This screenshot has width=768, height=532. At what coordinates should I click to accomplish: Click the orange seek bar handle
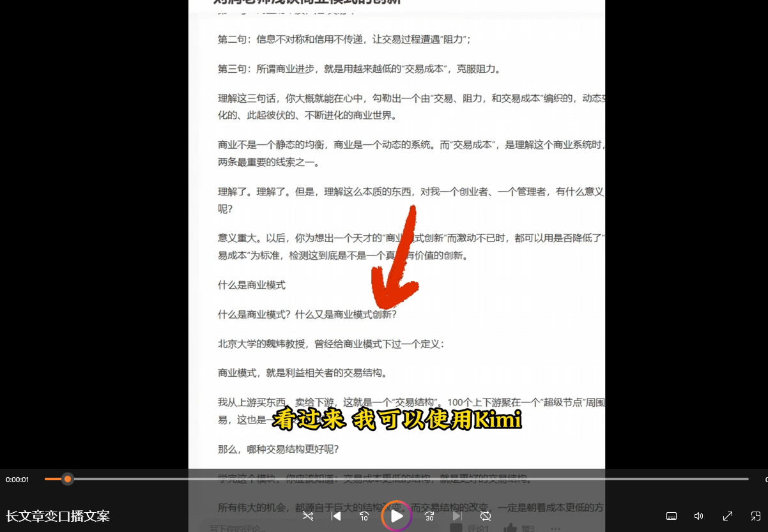68,479
